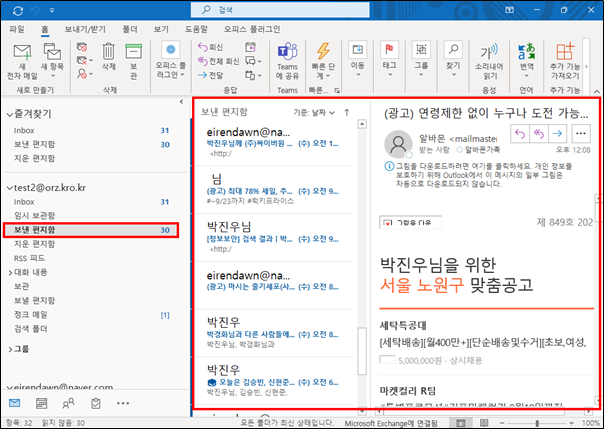
Task: Open the 보내기/받기 tab
Action: 85,29
